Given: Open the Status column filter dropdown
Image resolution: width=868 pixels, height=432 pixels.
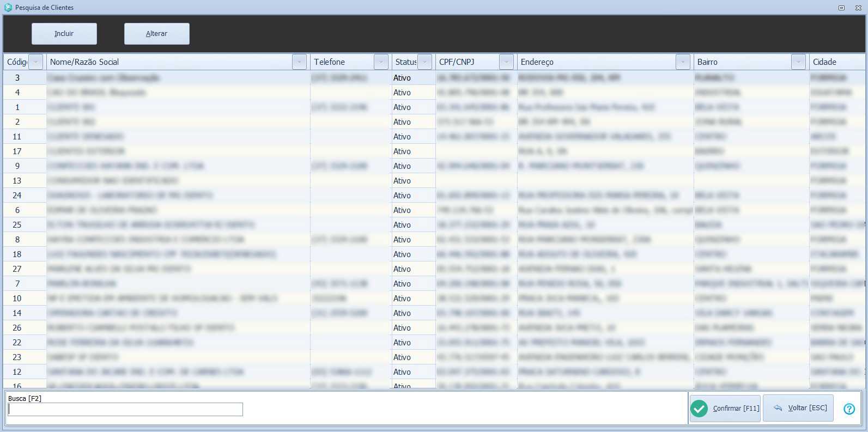Looking at the screenshot, I should [425, 62].
